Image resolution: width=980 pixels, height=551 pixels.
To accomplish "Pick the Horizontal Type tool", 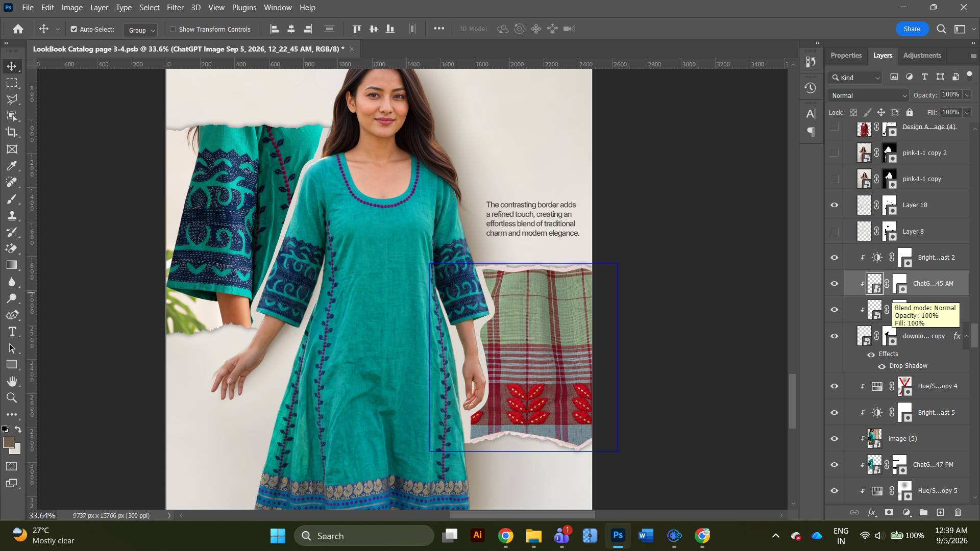I will pyautogui.click(x=12, y=332).
